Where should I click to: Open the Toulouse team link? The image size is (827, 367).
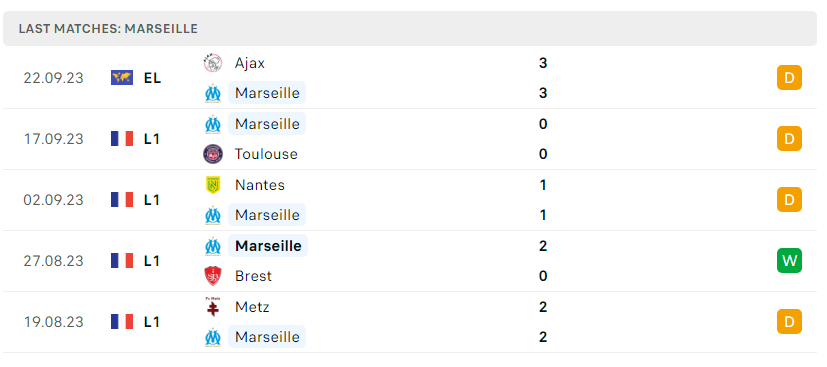pyautogui.click(x=266, y=154)
